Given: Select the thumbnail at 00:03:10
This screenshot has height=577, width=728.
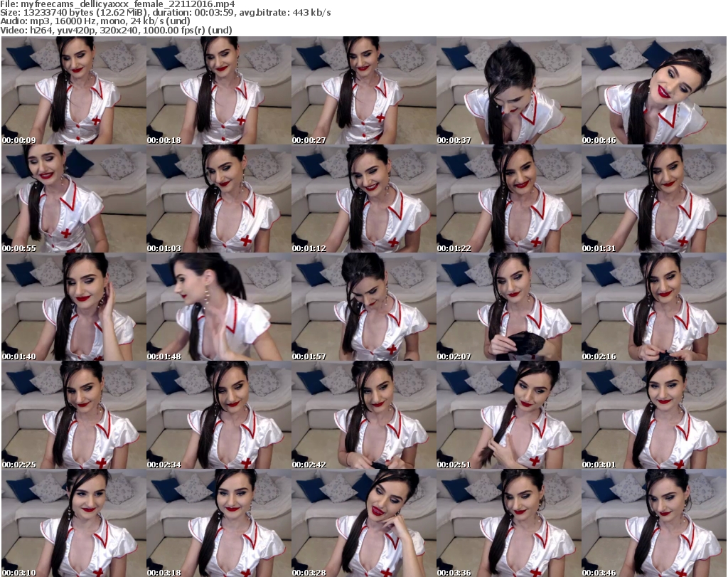Looking at the screenshot, I should (x=73, y=523).
